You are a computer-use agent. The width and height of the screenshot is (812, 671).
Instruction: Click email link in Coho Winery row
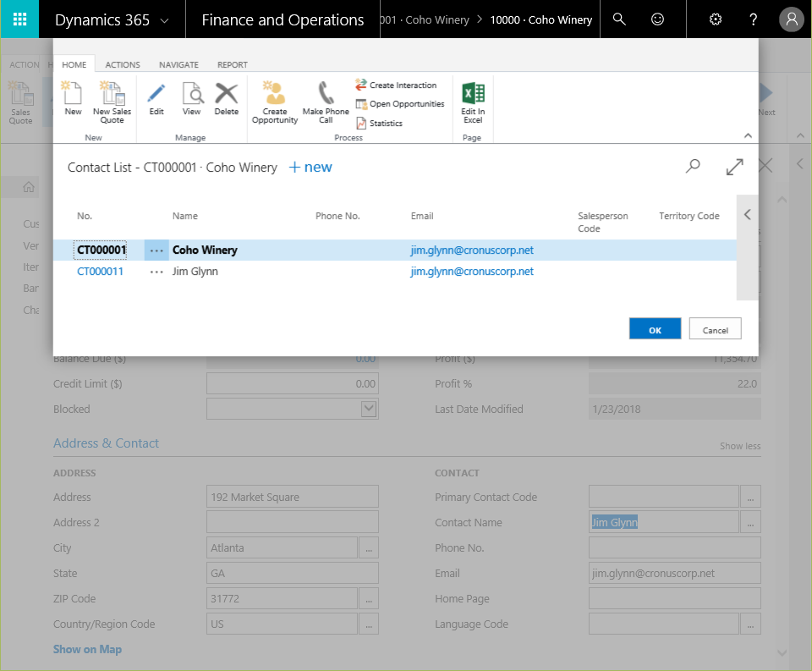[472, 250]
